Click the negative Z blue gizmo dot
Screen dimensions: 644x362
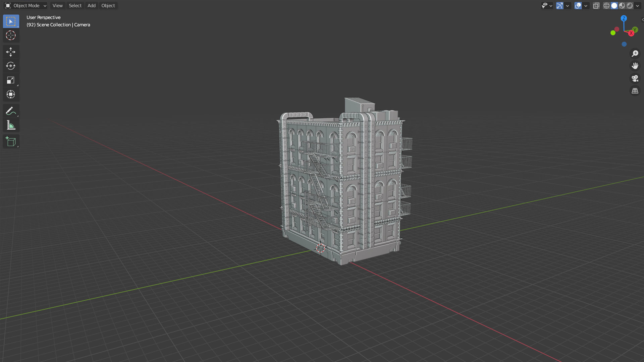[x=624, y=44]
